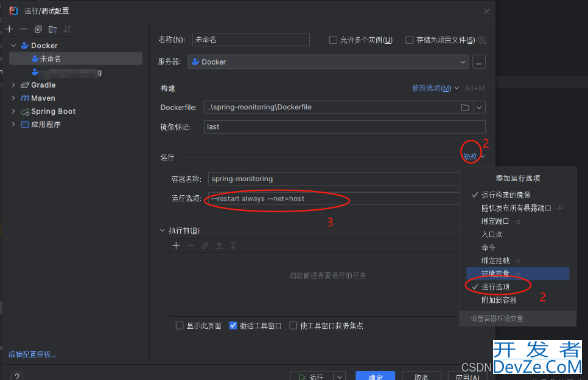Enable 允许多个实例 checkbox
Screen dimensions: 588x380
(x=332, y=40)
